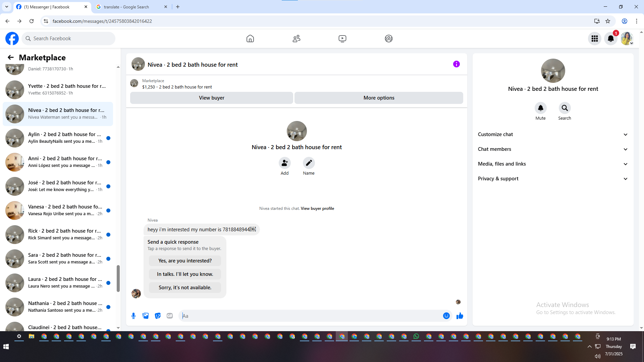The width and height of the screenshot is (644, 362).
Task: Mute this conversation with bell icon
Action: (540, 108)
